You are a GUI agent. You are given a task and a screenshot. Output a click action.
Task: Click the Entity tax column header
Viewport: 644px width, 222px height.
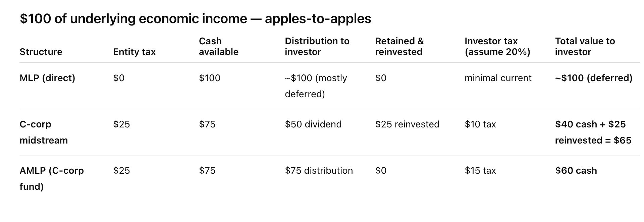tap(134, 52)
